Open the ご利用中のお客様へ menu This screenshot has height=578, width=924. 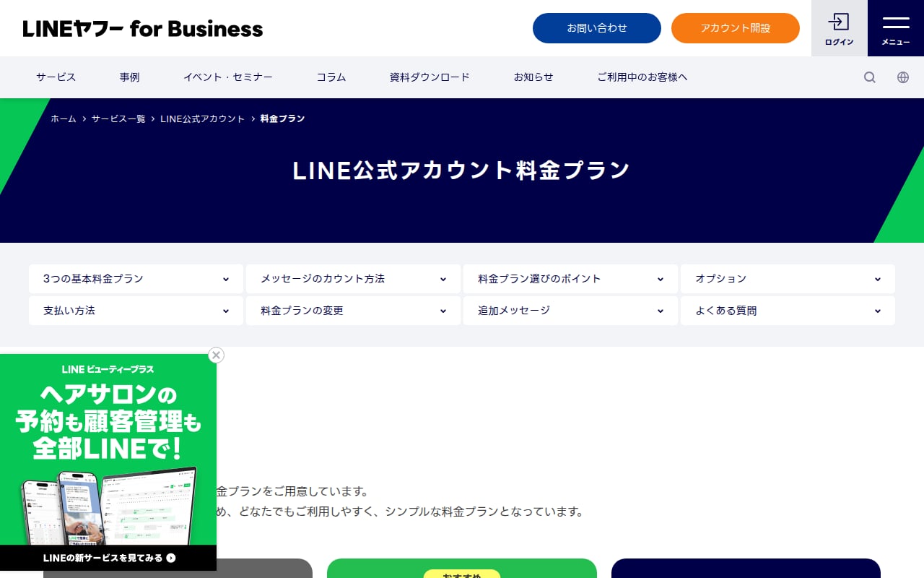click(x=642, y=77)
